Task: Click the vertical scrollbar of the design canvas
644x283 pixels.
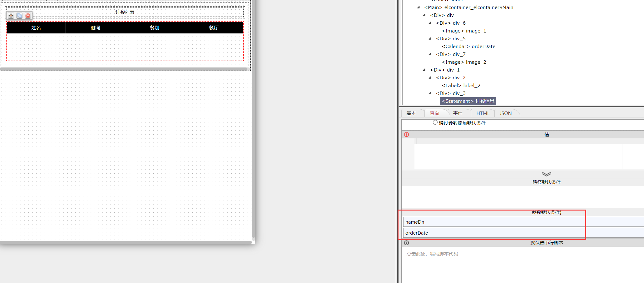Action: [x=254, y=119]
